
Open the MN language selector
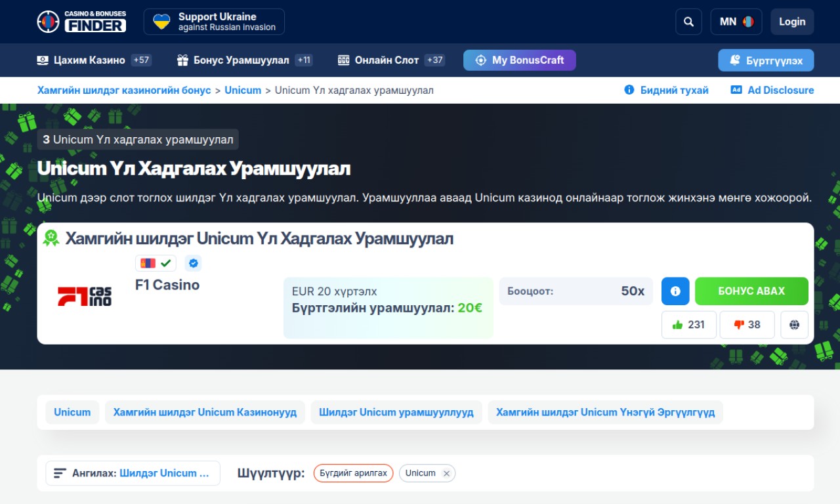coord(736,22)
